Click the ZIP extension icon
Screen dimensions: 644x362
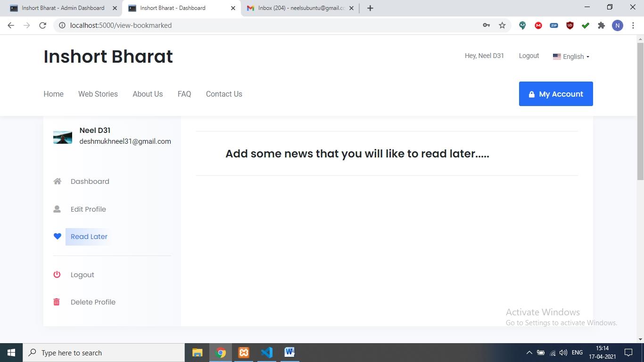click(554, 25)
